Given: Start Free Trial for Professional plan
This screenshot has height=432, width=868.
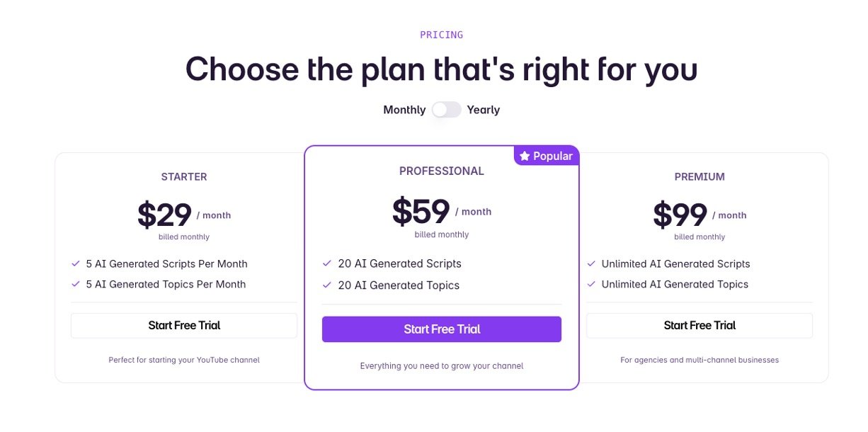Looking at the screenshot, I should [x=442, y=329].
